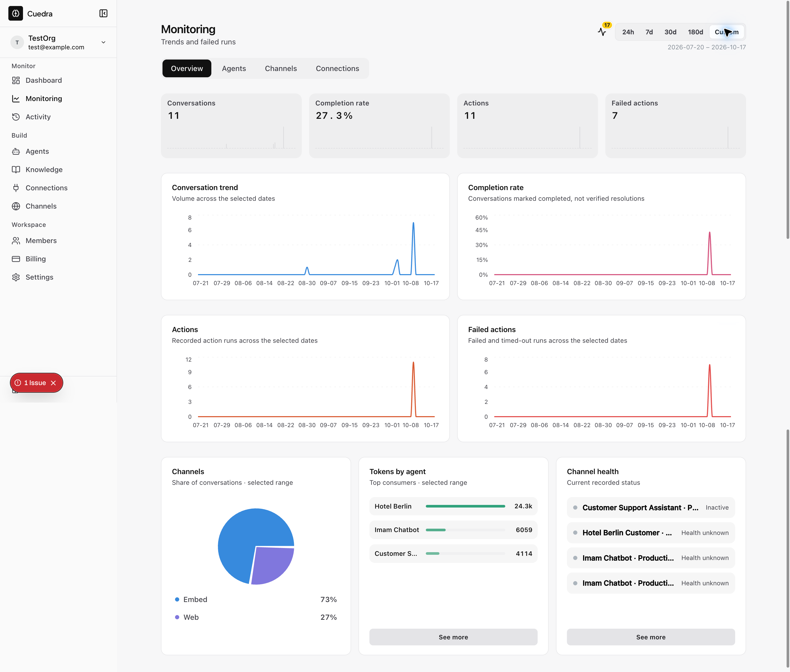Click the Settings gear icon

[16, 277]
